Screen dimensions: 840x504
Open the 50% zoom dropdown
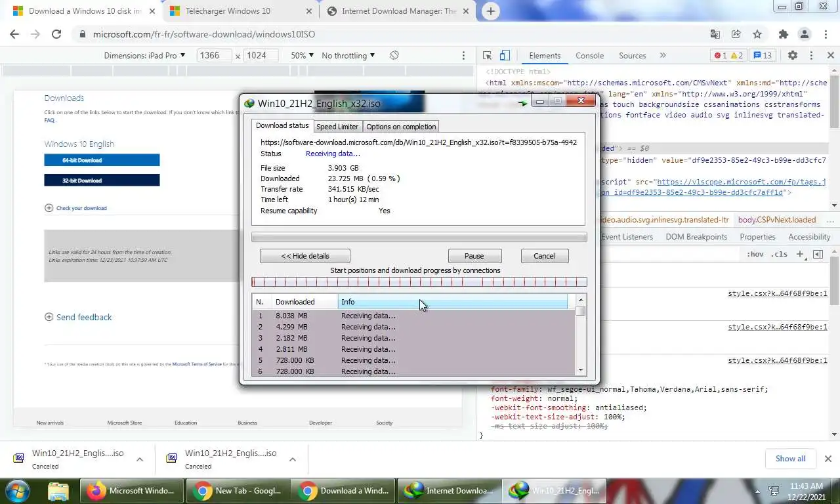(x=302, y=56)
